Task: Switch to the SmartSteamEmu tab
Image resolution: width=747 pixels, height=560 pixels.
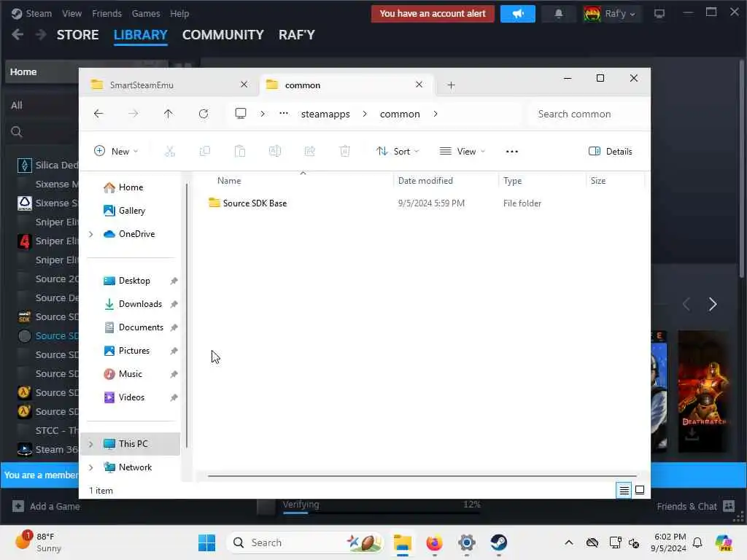Action: [142, 85]
